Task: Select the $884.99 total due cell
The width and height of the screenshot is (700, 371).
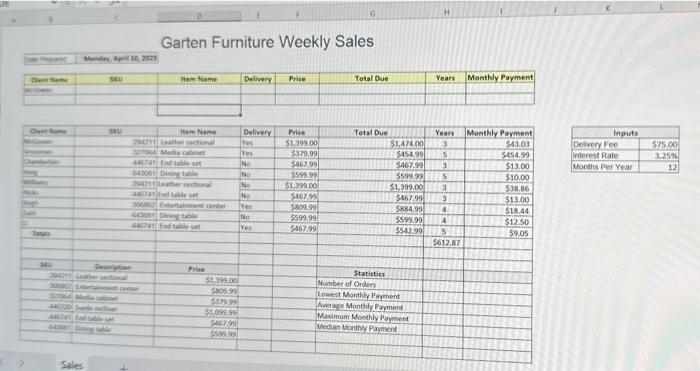Action: (371, 209)
